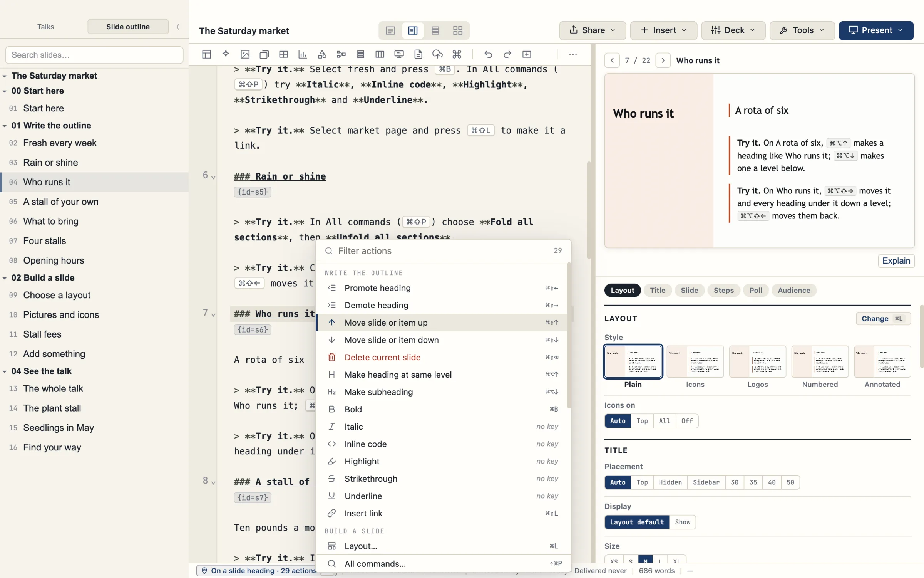Viewport: 924px width, 578px height.
Task: Choose 'Delete current slide' action
Action: click(x=442, y=357)
